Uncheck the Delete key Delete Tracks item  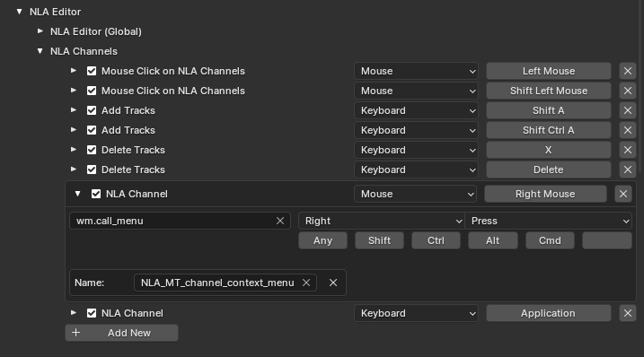[92, 170]
